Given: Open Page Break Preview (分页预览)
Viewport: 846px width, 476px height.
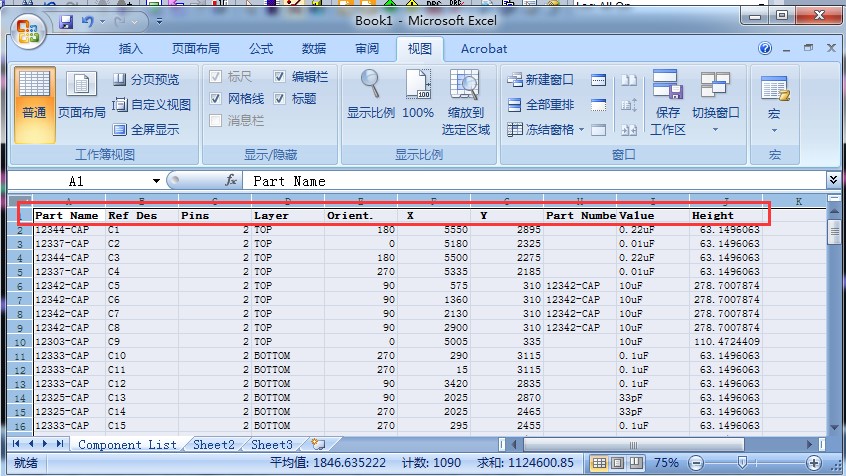Looking at the screenshot, I should pos(146,80).
